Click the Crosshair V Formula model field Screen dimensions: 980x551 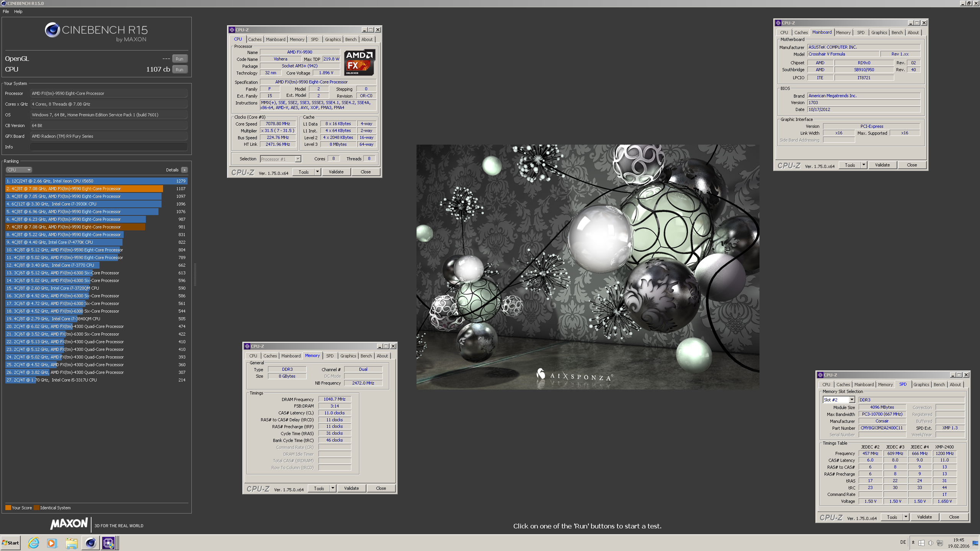pos(843,54)
